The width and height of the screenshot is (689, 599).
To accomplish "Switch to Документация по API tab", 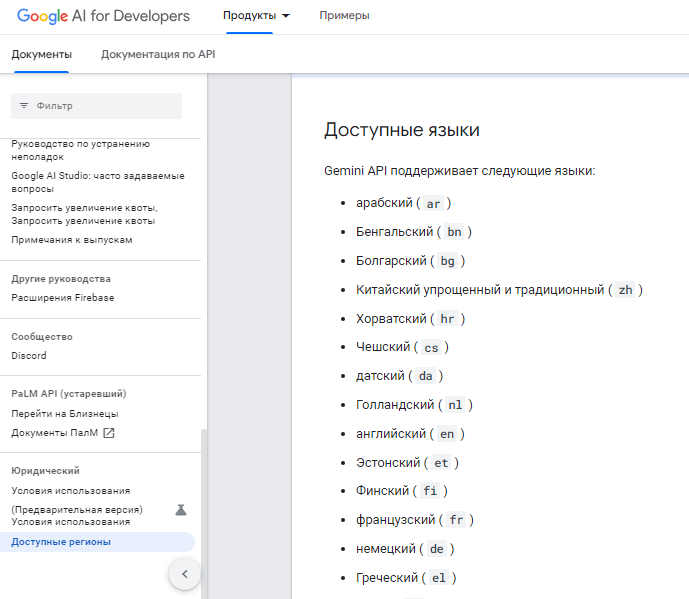I will click(158, 54).
